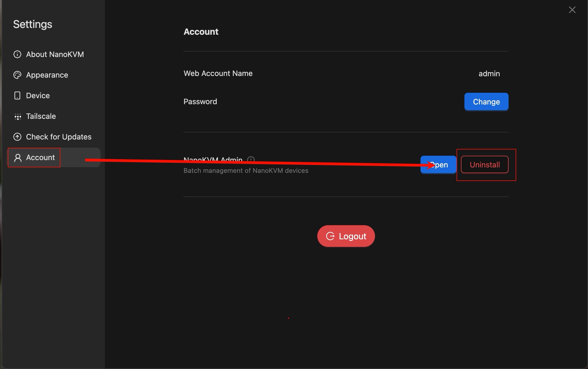Click the admin web account name value

pyautogui.click(x=489, y=74)
